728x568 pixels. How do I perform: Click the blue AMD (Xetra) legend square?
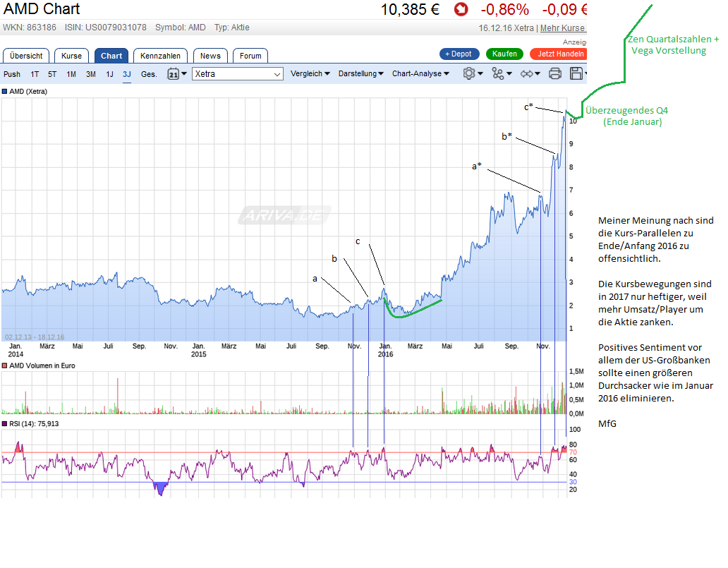click(5, 92)
